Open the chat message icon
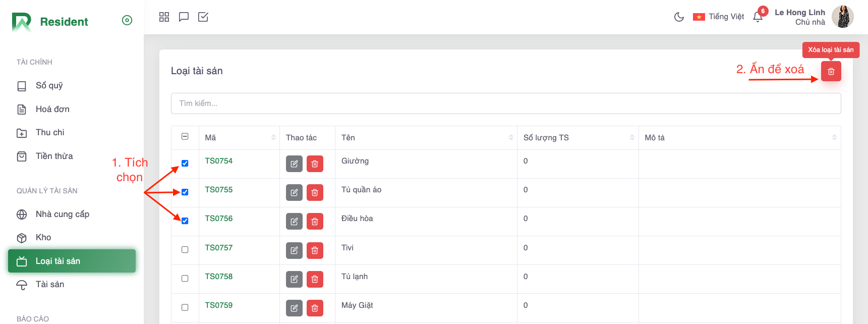The image size is (868, 324). (184, 17)
